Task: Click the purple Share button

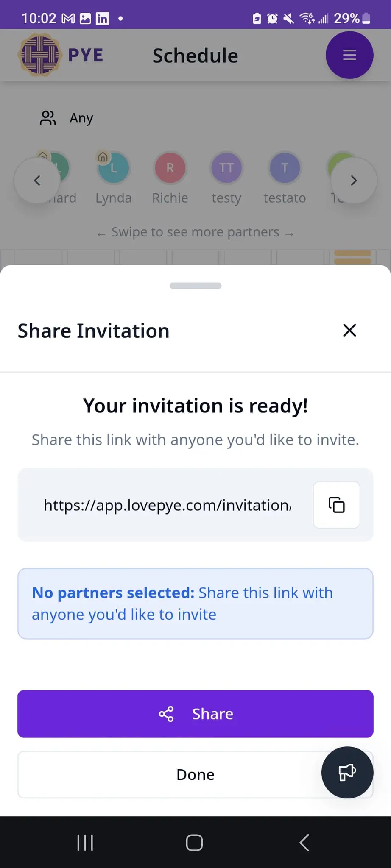Action: [195, 714]
